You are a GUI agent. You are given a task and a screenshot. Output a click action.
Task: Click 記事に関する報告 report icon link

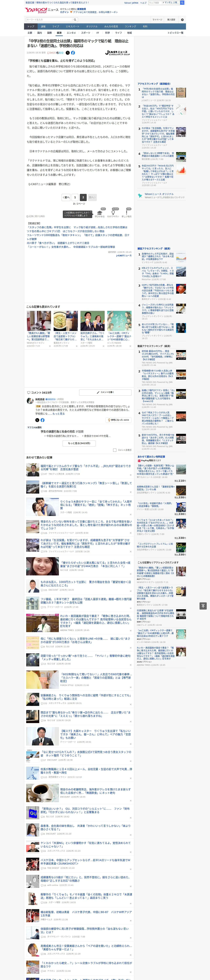[x=35, y=216]
